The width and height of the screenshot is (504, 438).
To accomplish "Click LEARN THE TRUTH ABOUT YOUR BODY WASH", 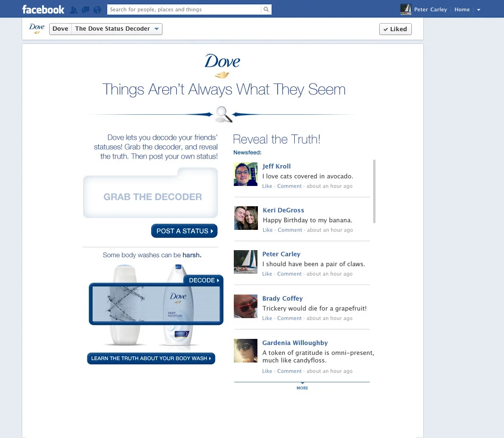I will [151, 358].
